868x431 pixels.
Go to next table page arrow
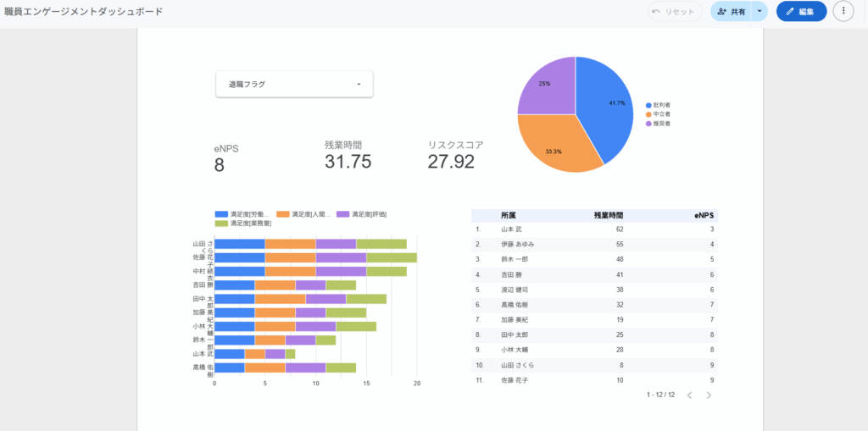(x=709, y=395)
